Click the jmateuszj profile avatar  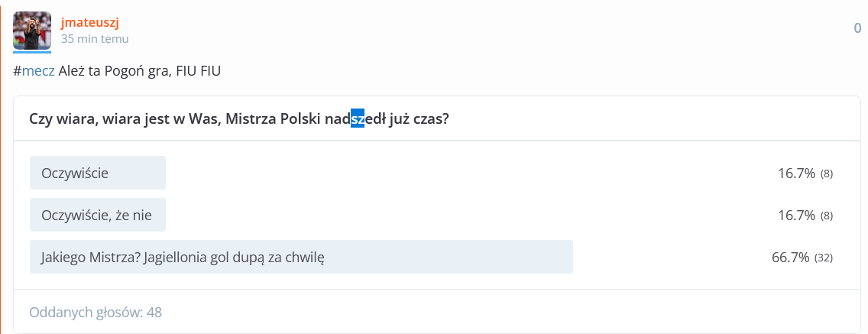click(x=32, y=31)
